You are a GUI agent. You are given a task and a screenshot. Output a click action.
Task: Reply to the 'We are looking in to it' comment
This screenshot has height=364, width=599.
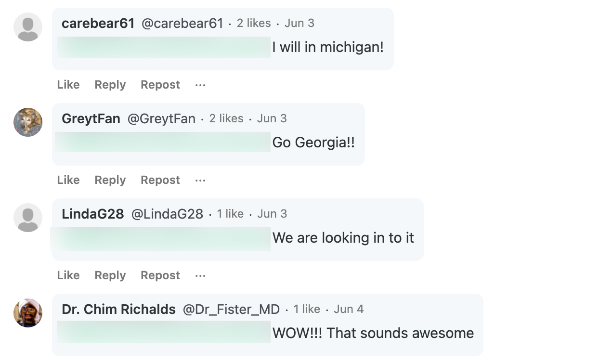click(x=110, y=275)
